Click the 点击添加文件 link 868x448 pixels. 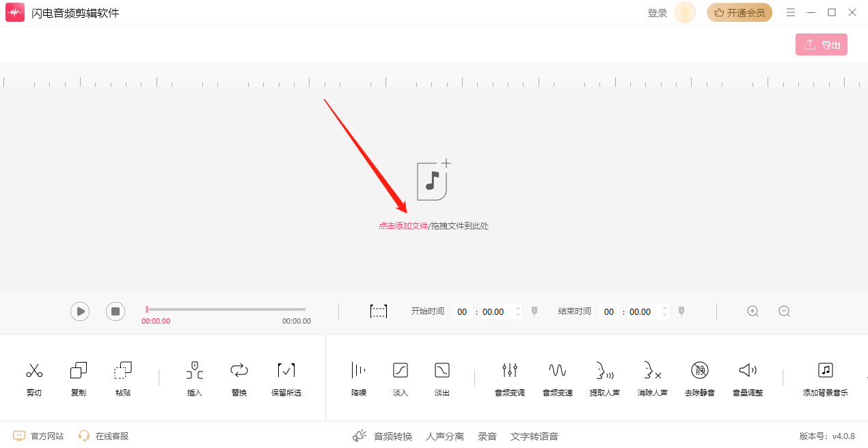(403, 226)
